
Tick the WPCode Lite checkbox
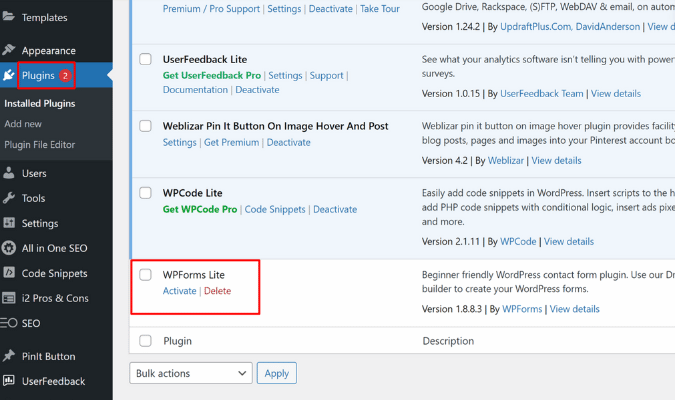click(146, 193)
